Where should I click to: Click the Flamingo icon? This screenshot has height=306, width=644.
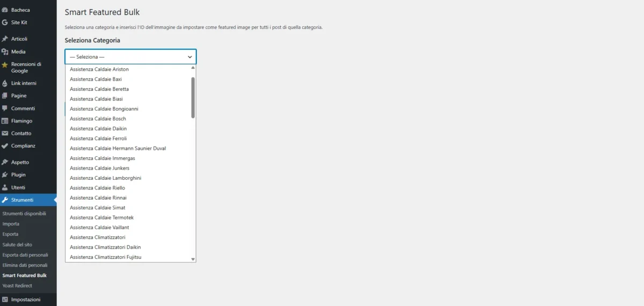click(x=5, y=121)
